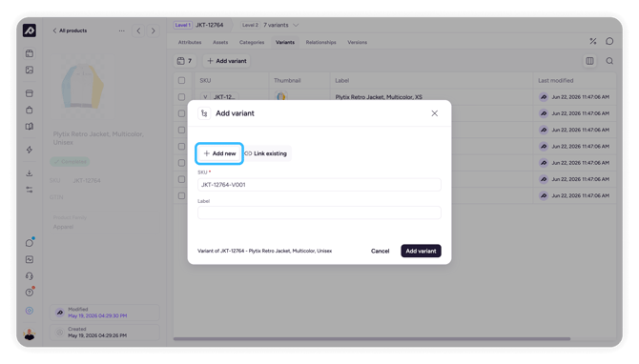
Task: Click Cancel in the Add variant dialog
Action: (x=380, y=252)
